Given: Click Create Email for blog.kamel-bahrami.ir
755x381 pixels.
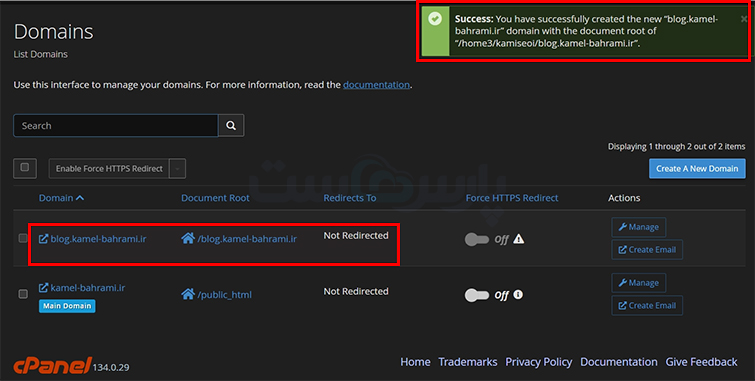Looking at the screenshot, I should click(647, 250).
